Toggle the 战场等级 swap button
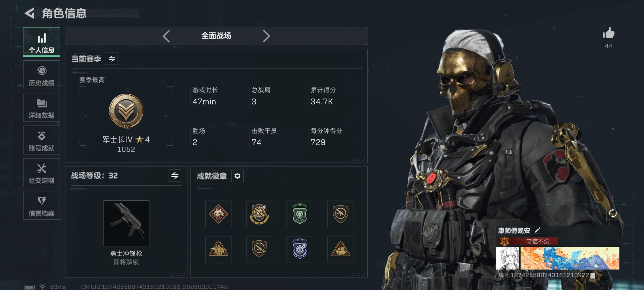 [175, 176]
